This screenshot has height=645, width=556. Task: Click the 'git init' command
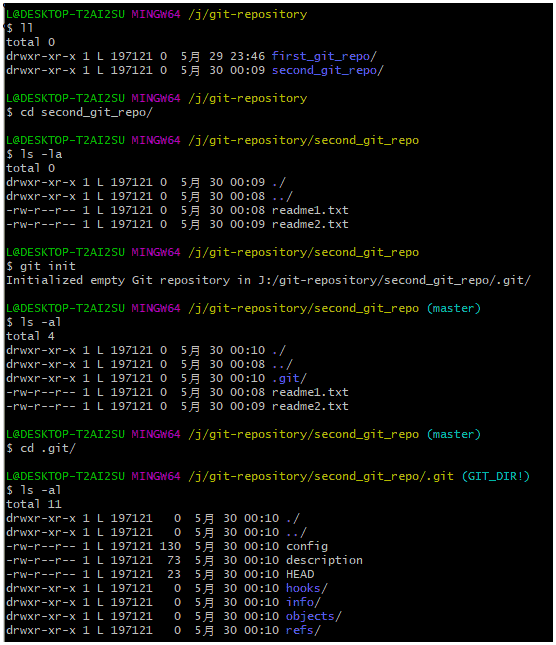pyautogui.click(x=48, y=266)
